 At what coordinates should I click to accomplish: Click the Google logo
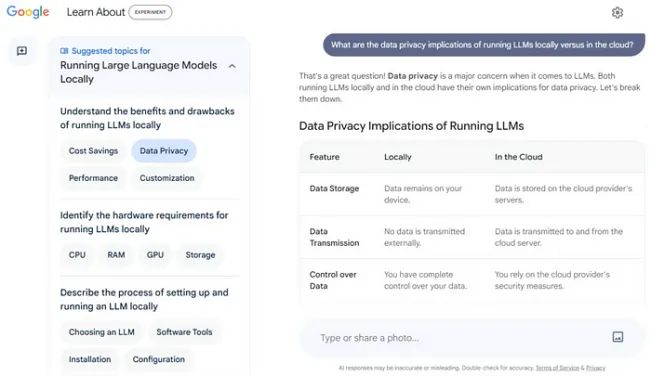[28, 12]
